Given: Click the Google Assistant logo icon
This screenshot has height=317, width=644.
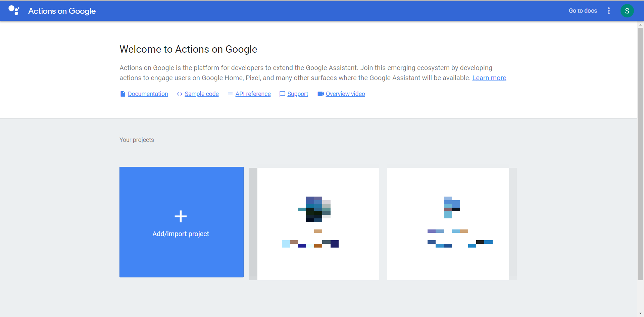Looking at the screenshot, I should pyautogui.click(x=14, y=10).
